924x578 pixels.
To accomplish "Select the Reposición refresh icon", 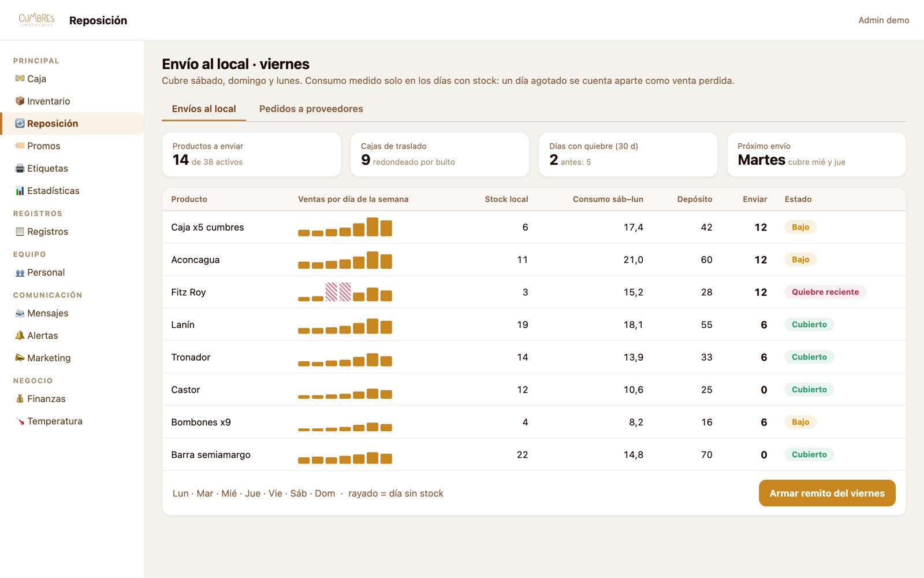I will (20, 124).
